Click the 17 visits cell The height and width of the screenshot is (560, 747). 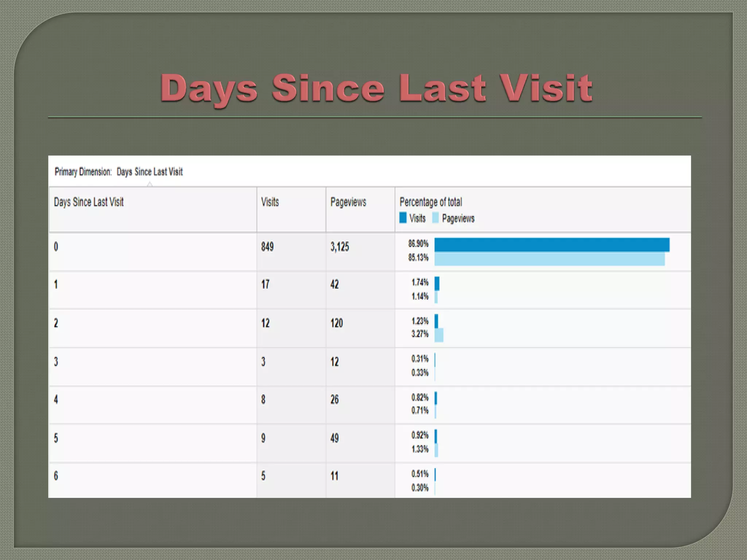265,284
